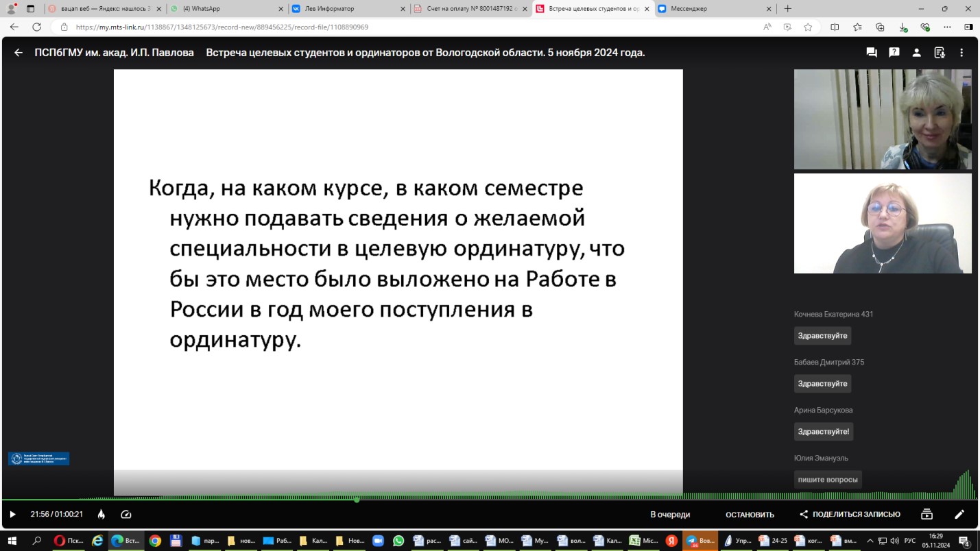
Task: Click the 'пишите вопросы' chat message
Action: coord(828,480)
